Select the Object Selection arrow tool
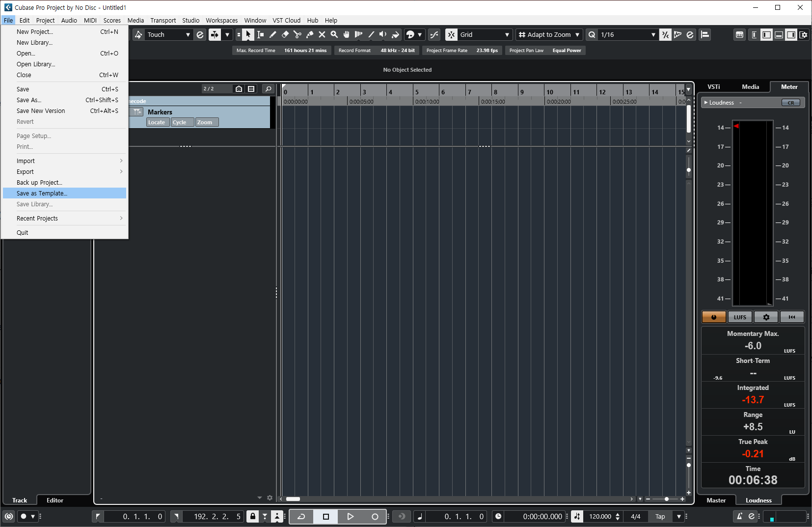The width and height of the screenshot is (812, 527). tap(248, 34)
